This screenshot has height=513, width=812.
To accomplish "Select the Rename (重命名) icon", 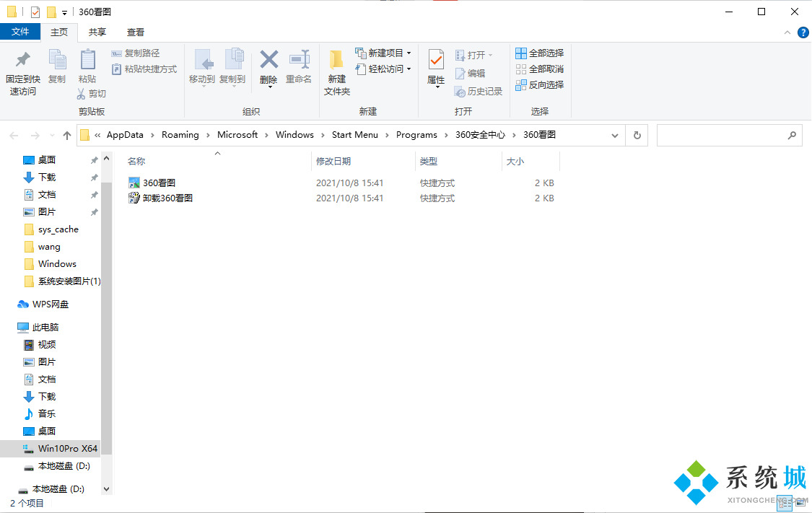I will point(299,65).
